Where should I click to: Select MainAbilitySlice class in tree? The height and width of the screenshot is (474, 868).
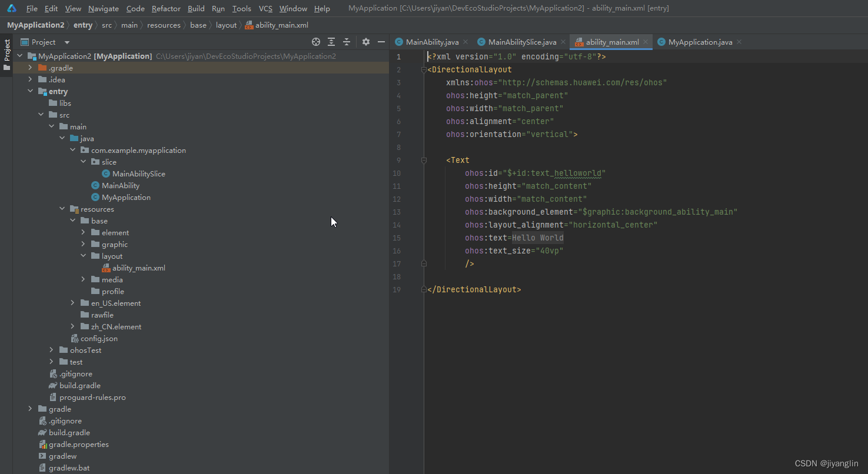pos(139,173)
